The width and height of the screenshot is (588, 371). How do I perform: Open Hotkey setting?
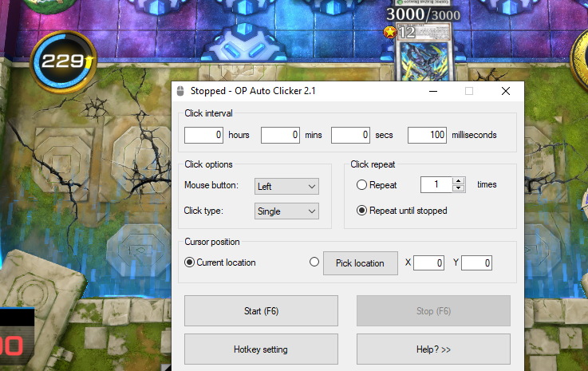(x=261, y=349)
